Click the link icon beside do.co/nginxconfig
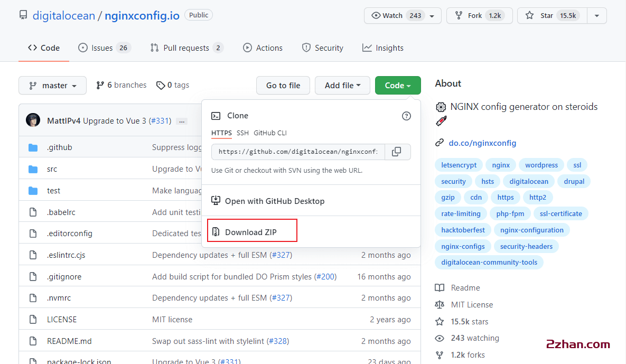Viewport: 626px width, 364px height. [x=440, y=143]
